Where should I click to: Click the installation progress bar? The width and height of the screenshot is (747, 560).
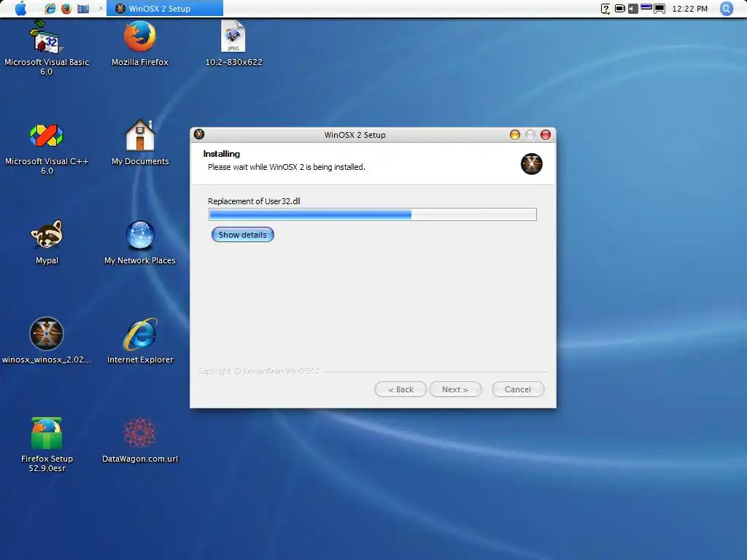pos(373,214)
